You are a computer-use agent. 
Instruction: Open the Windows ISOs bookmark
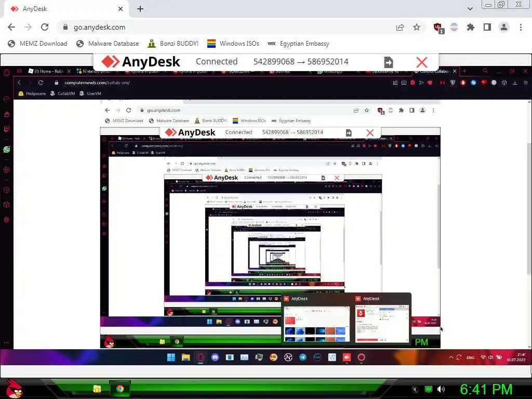233,44
